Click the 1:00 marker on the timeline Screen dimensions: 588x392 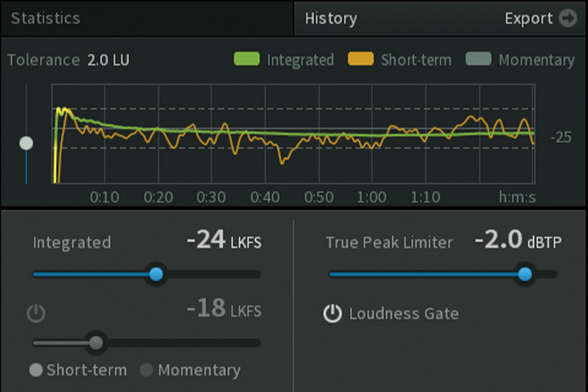pos(372,197)
